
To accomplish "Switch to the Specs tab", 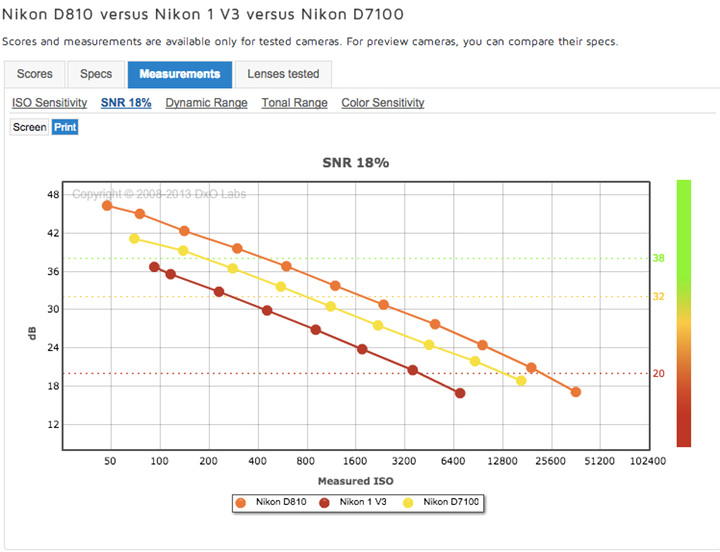I will pos(96,74).
